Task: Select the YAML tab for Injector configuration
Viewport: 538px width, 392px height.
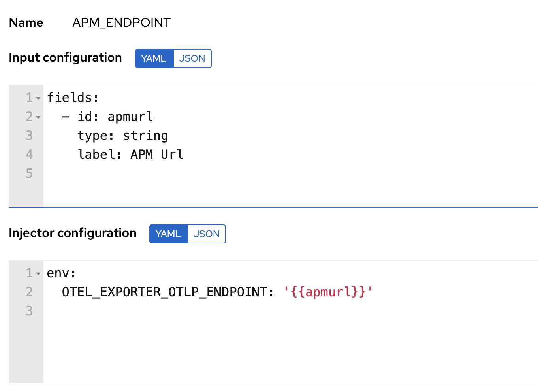Action: pos(169,234)
